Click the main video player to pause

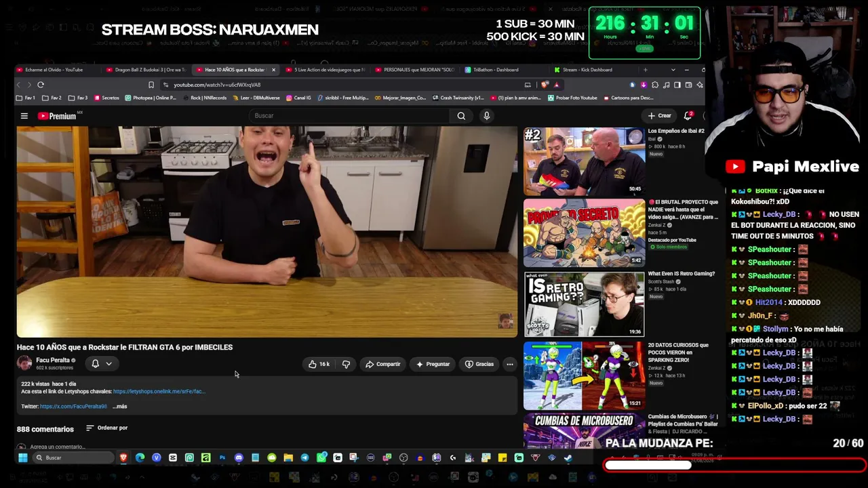coord(267,231)
